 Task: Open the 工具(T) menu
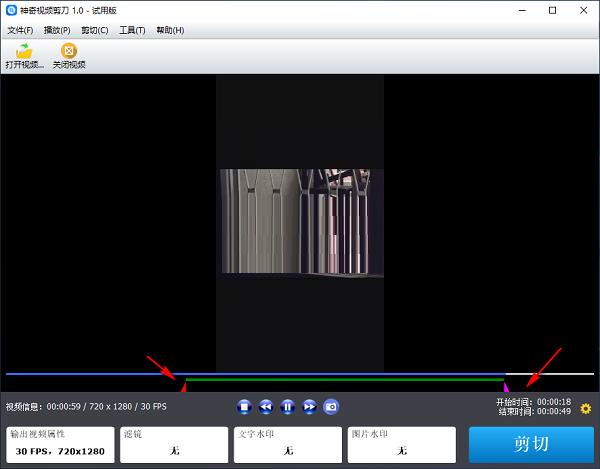[132, 30]
